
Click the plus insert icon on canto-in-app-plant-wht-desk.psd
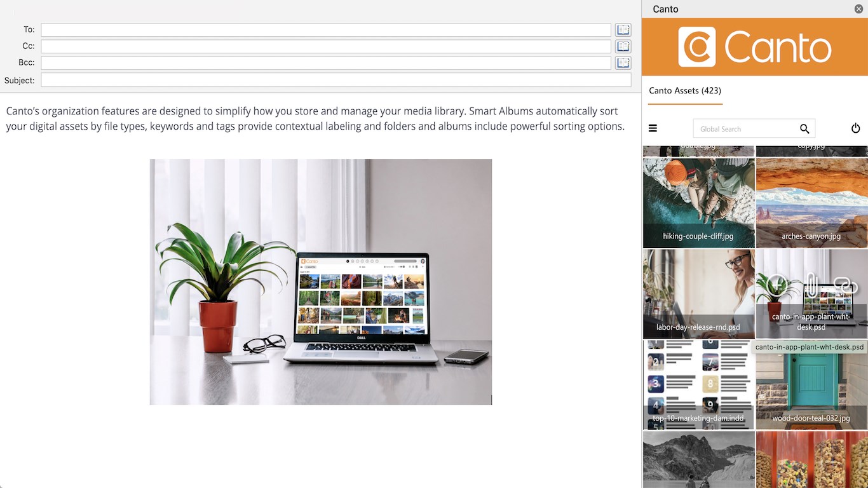click(776, 285)
